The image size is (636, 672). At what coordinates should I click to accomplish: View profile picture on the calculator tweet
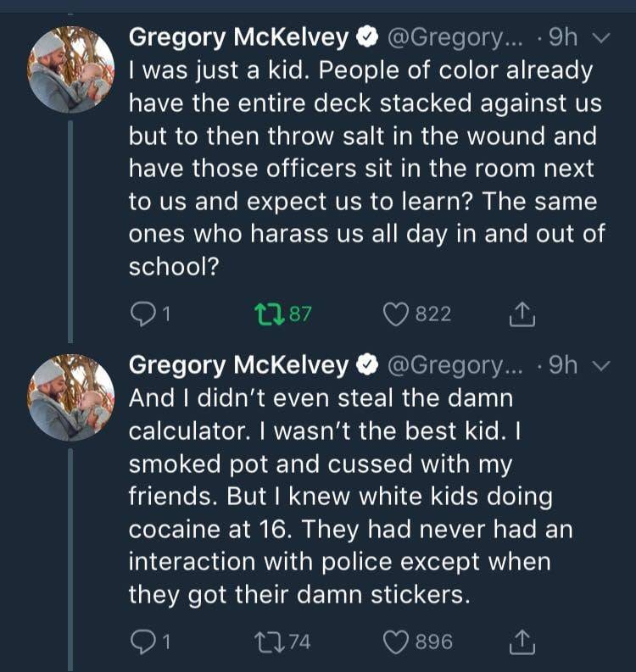click(x=70, y=397)
